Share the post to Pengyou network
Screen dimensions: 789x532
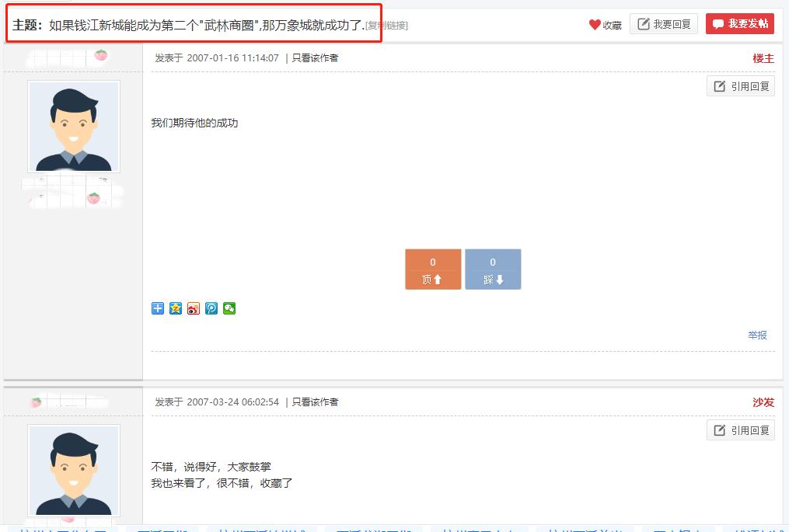pyautogui.click(x=211, y=308)
